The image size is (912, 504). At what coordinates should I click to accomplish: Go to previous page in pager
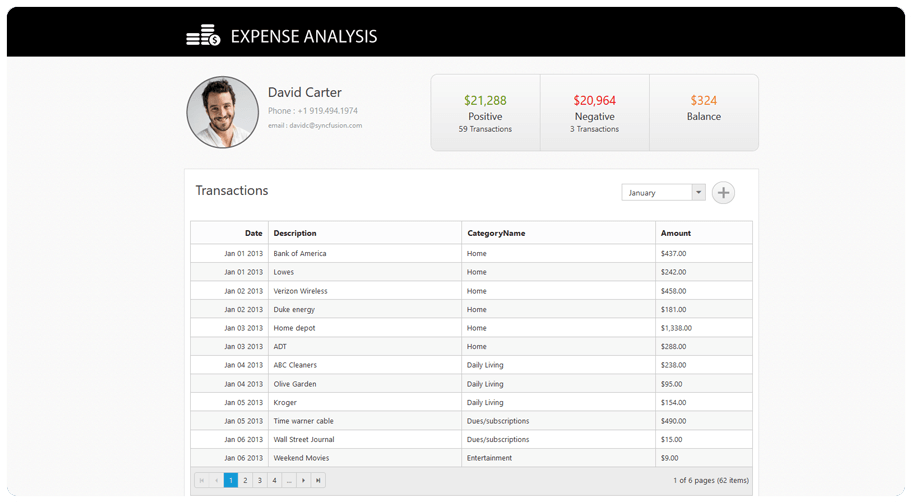[216, 481]
